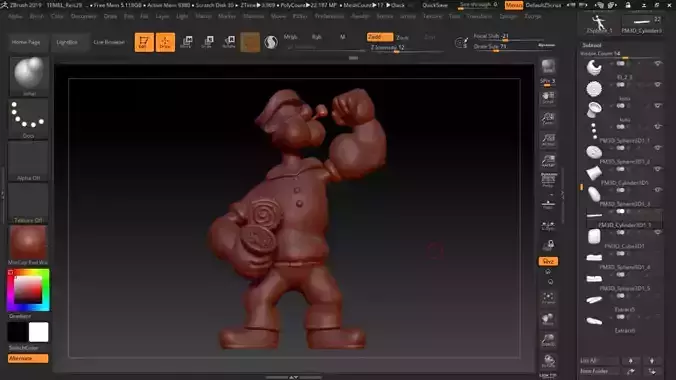Click the QuickSave button

[x=435, y=5]
